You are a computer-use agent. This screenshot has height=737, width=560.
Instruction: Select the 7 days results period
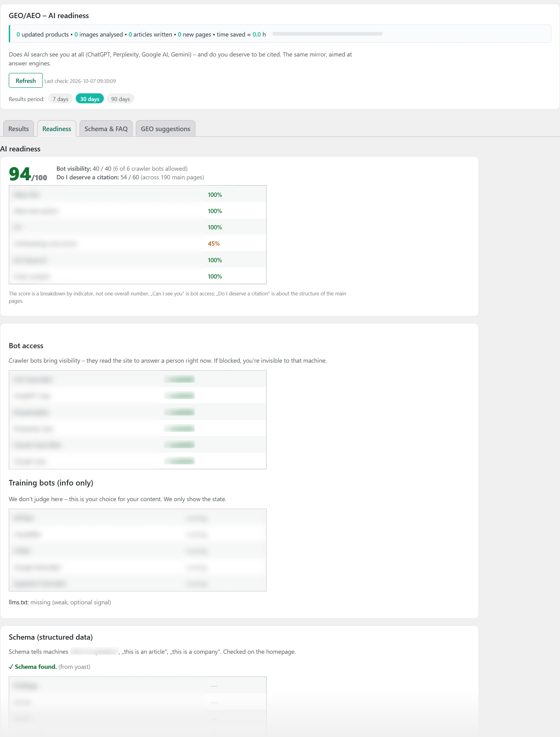tap(60, 99)
